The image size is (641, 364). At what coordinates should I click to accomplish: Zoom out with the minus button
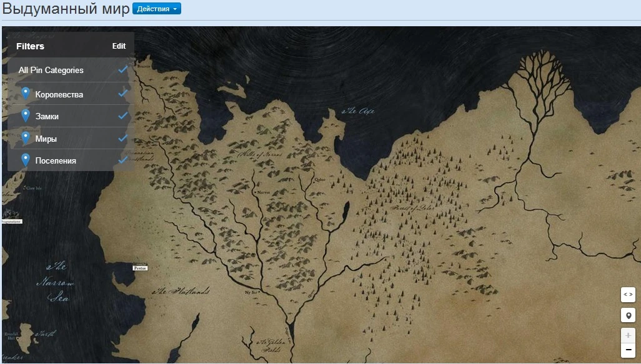(x=628, y=350)
